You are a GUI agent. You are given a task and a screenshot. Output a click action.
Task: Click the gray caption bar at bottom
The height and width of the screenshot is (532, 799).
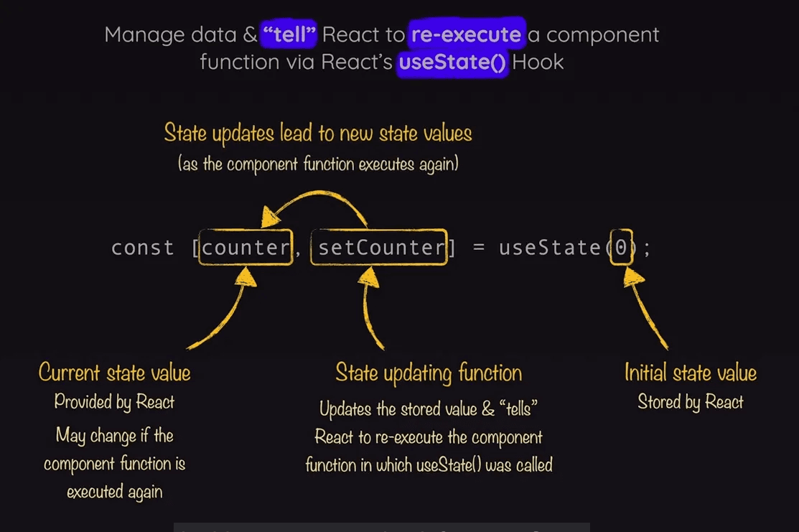(x=381, y=527)
